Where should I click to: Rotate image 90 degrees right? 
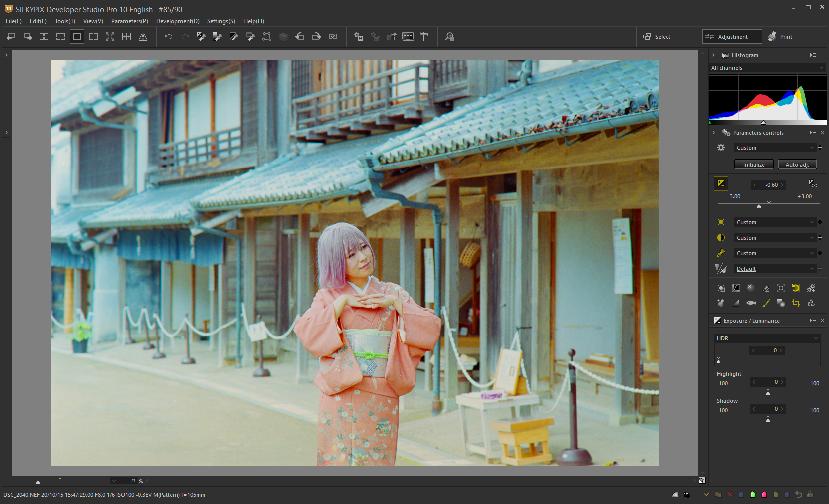(x=316, y=37)
